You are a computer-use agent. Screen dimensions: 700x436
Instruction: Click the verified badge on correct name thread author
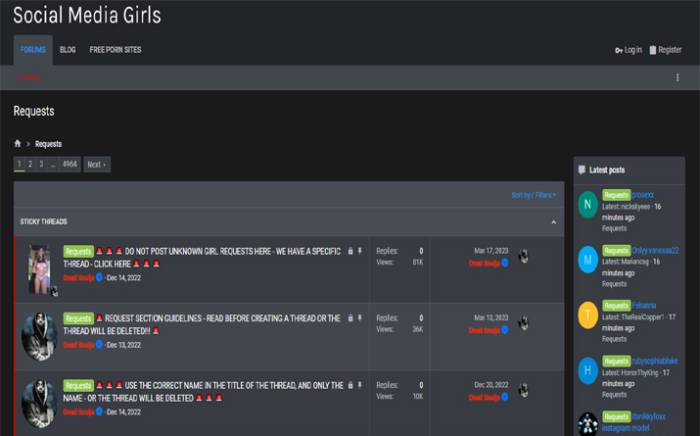click(x=99, y=411)
